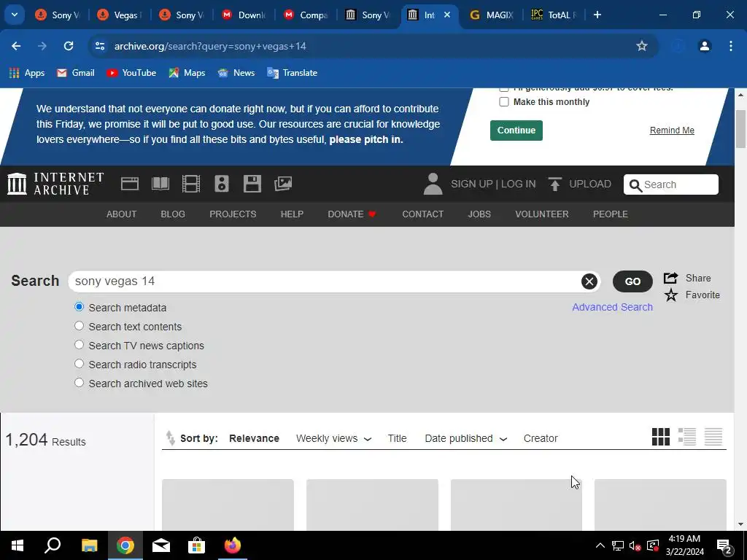Open the software (floppy disk) icon
The height and width of the screenshot is (560, 747).
pyautogui.click(x=252, y=184)
